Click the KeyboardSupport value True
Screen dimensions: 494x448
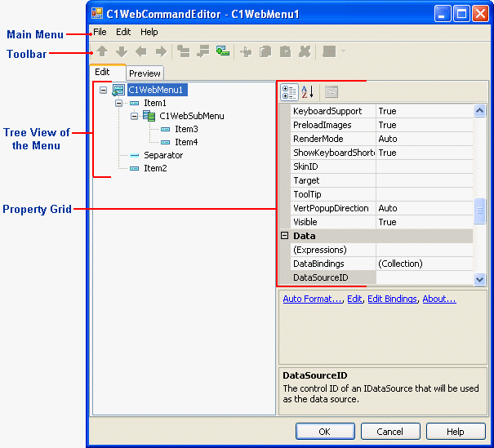[x=425, y=111]
